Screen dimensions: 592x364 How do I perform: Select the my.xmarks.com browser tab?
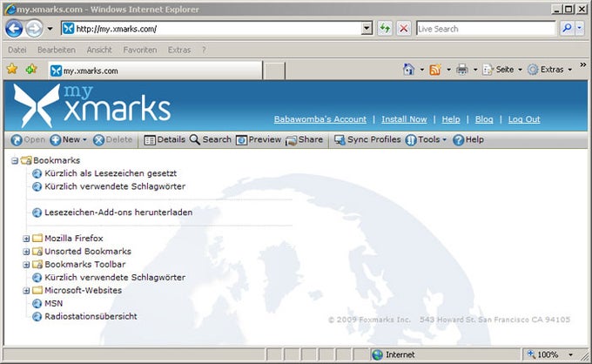click(155, 71)
